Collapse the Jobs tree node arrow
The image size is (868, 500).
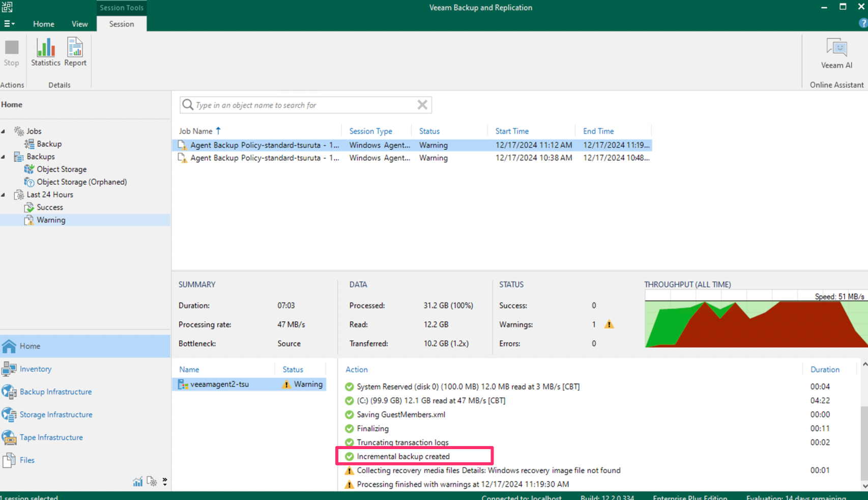point(4,131)
